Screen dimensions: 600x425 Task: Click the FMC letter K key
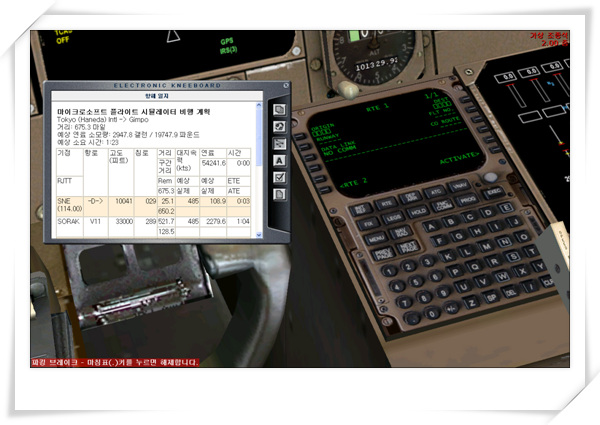click(x=448, y=256)
